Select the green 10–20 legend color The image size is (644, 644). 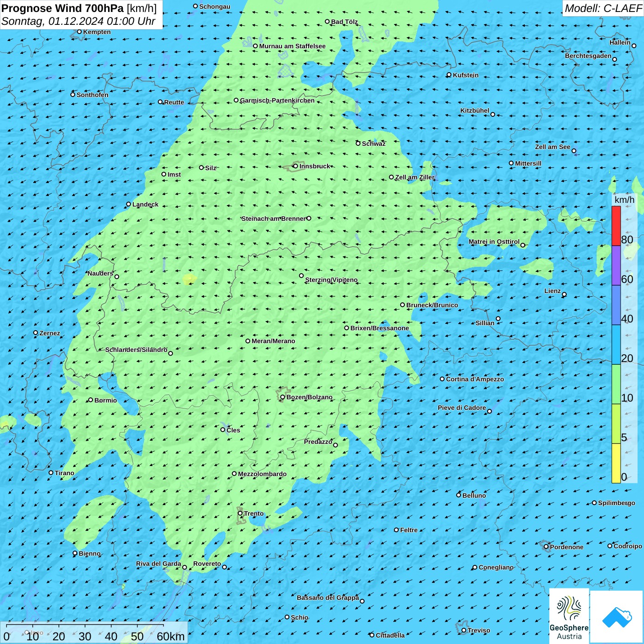pos(616,385)
